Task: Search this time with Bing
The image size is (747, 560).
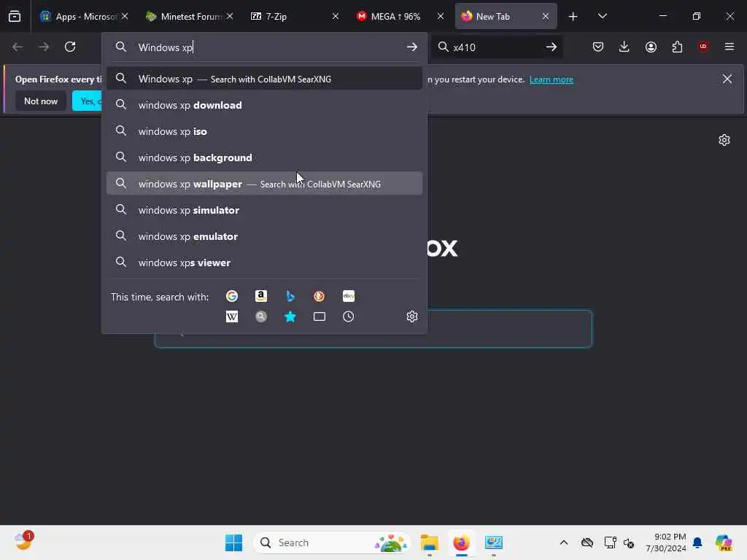Action: tap(290, 296)
